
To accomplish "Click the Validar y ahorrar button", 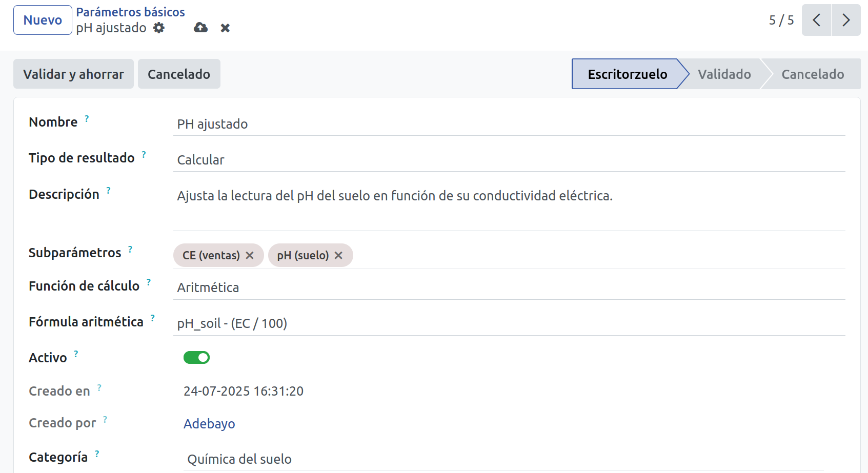I will (73, 74).
